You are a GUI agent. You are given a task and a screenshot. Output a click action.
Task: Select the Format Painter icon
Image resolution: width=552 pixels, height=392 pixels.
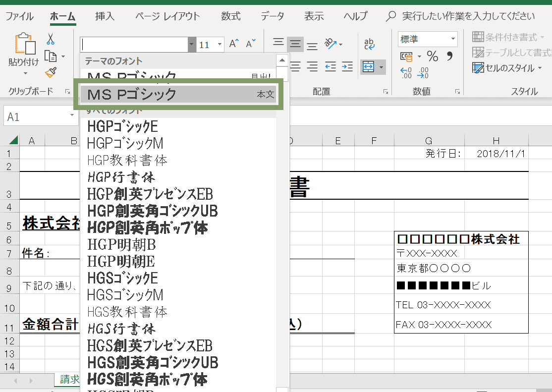point(51,71)
